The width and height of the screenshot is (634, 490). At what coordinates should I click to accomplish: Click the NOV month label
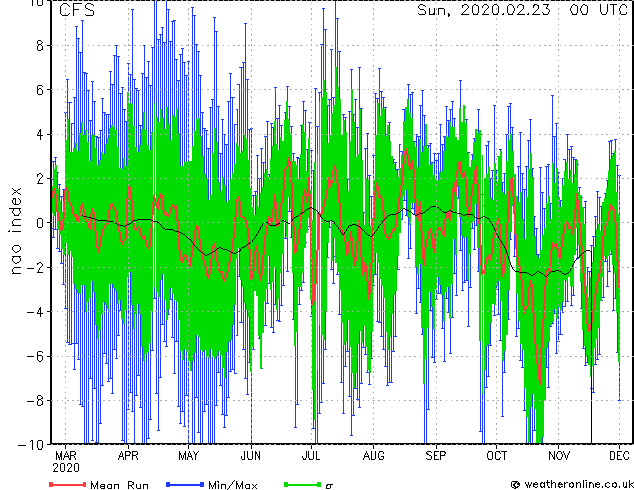click(559, 456)
